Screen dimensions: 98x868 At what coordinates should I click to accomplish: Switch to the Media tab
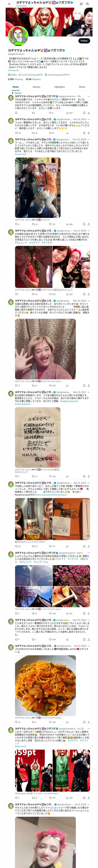[82, 87]
